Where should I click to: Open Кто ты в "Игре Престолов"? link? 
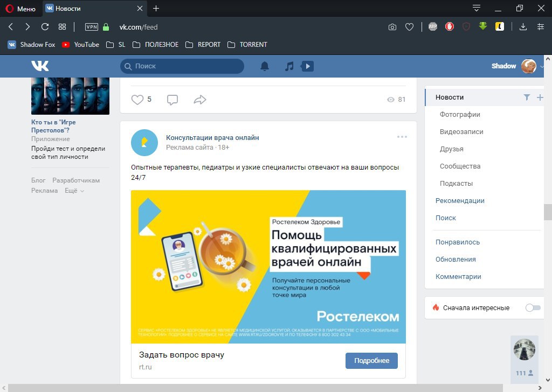click(x=53, y=126)
